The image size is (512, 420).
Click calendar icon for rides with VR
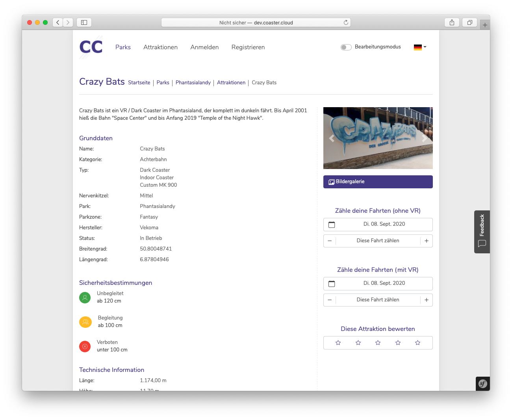tap(332, 284)
